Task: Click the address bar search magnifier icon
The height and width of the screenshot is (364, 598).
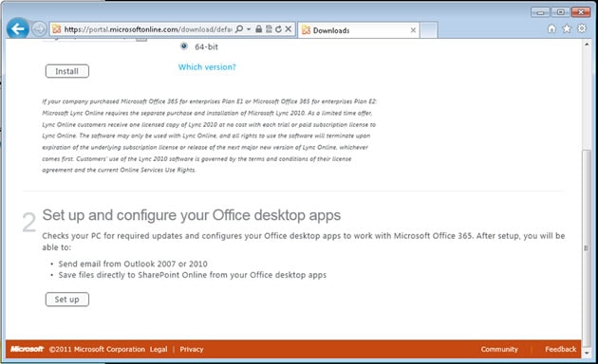Action: pyautogui.click(x=239, y=29)
